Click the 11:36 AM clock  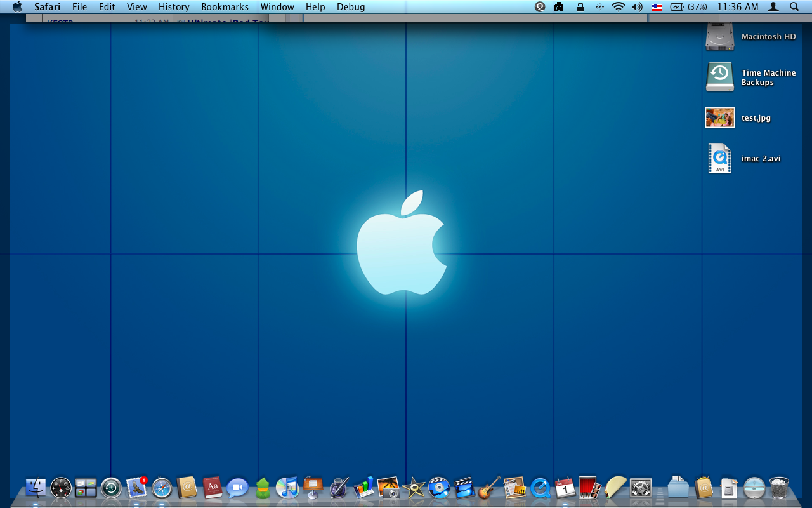(x=738, y=7)
